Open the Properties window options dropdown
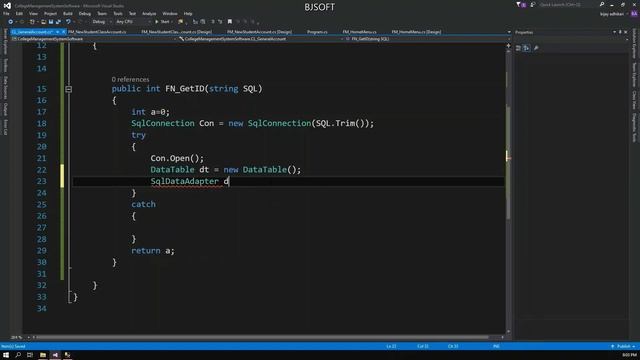640x360 pixels. (x=614, y=32)
